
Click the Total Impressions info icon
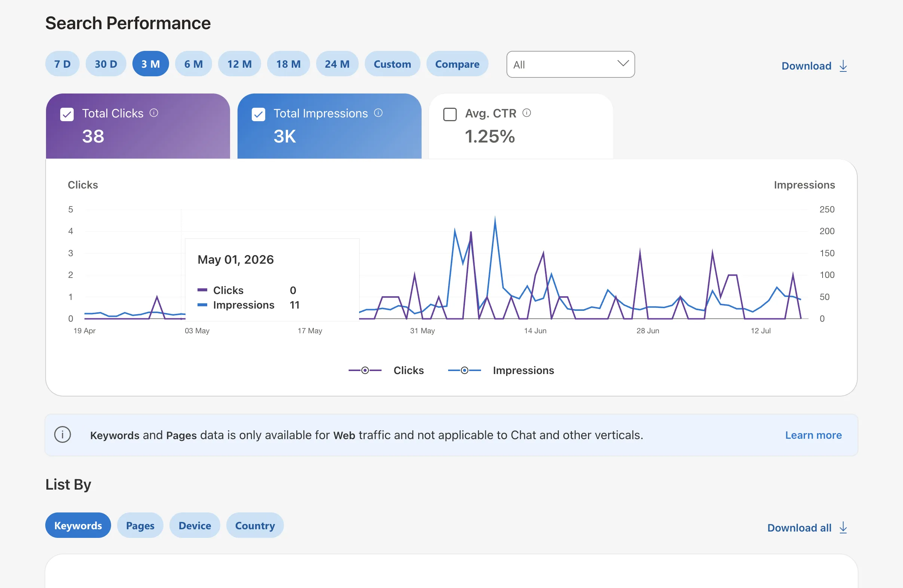click(x=378, y=113)
